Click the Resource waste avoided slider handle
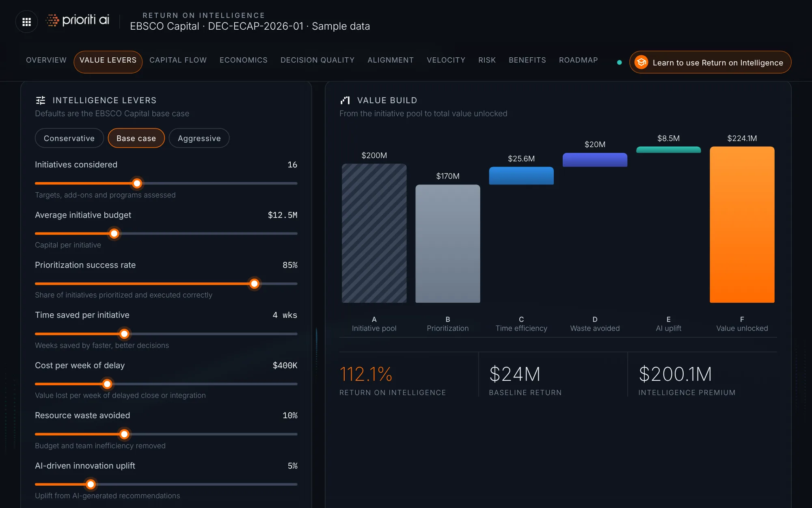Screen dimensions: 812x508 click(x=124, y=434)
